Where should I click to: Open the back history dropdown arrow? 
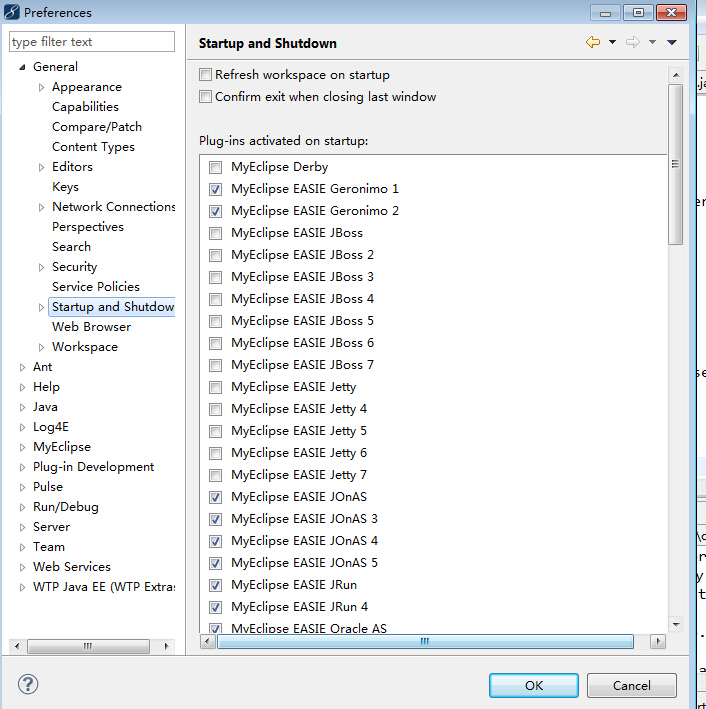pos(612,42)
